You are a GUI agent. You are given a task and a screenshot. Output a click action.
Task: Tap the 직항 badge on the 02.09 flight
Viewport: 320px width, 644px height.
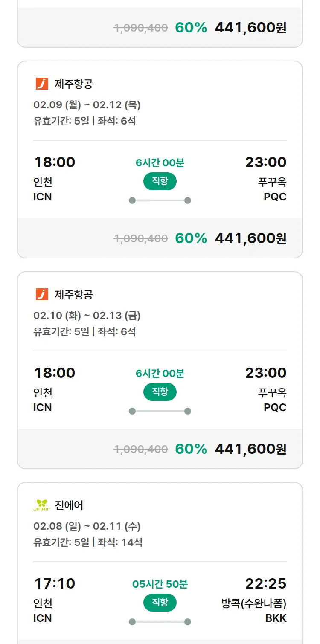[160, 181]
